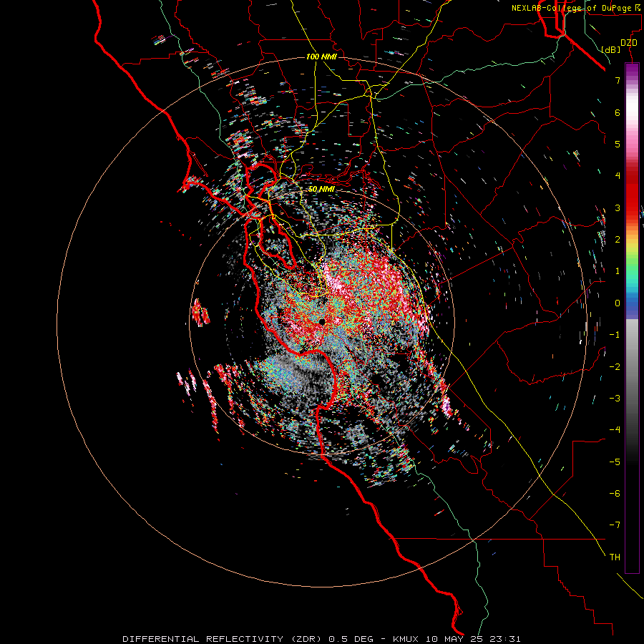Click the scale value "1"
The height and width of the screenshot is (644, 644).
[x=618, y=271]
